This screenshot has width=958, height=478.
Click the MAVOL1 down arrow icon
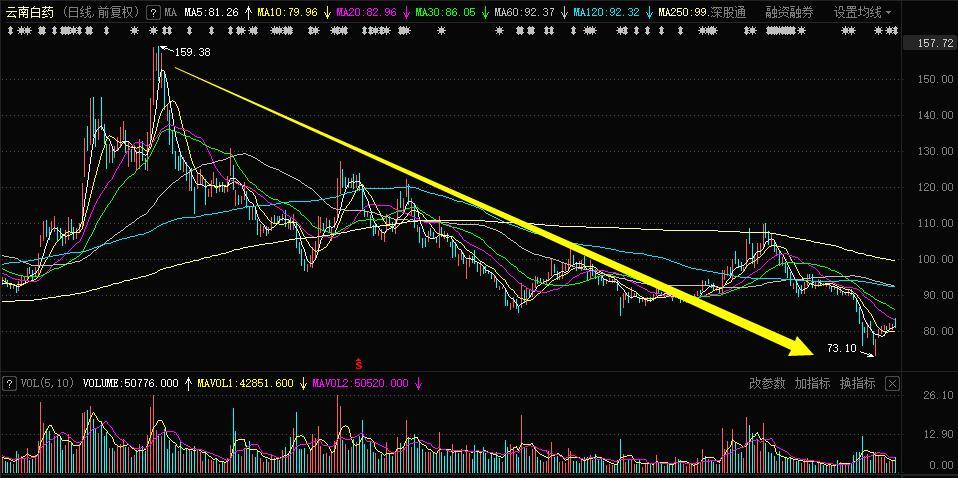(302, 383)
